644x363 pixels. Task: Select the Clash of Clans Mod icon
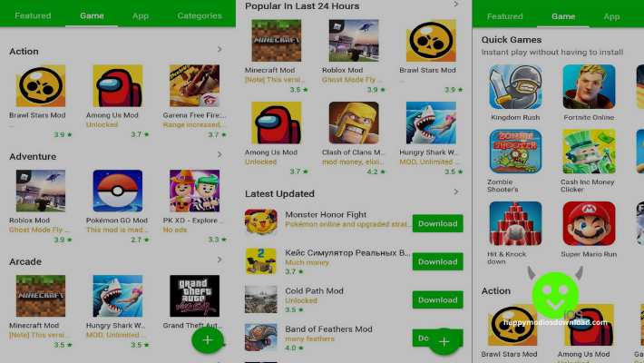354,123
